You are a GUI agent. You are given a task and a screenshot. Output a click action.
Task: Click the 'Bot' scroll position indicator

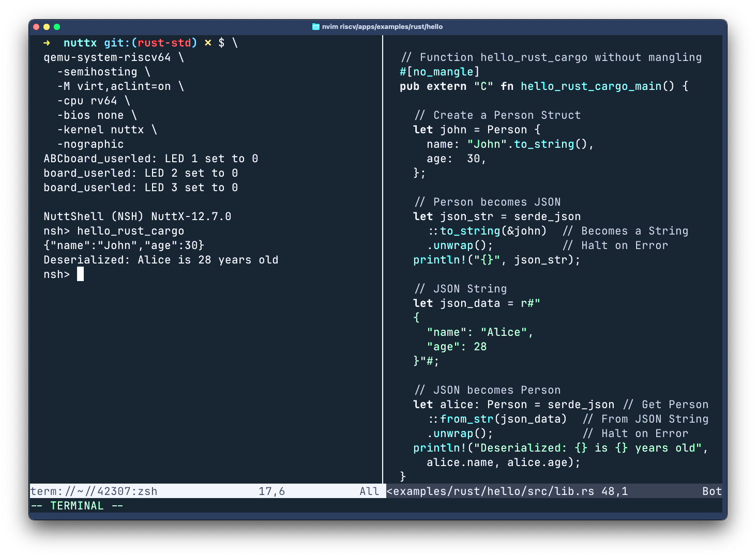[712, 491]
